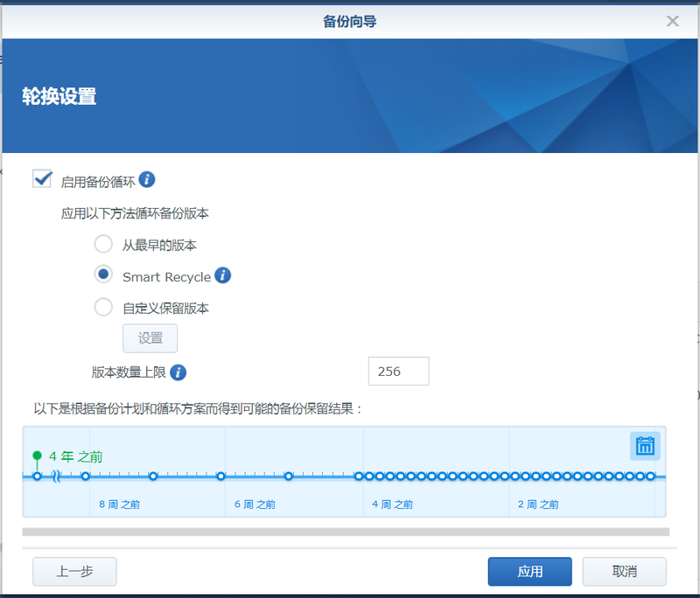Image resolution: width=700 pixels, height=598 pixels.
Task: Click the green 4 年 之前 marker pin
Action: tap(37, 456)
